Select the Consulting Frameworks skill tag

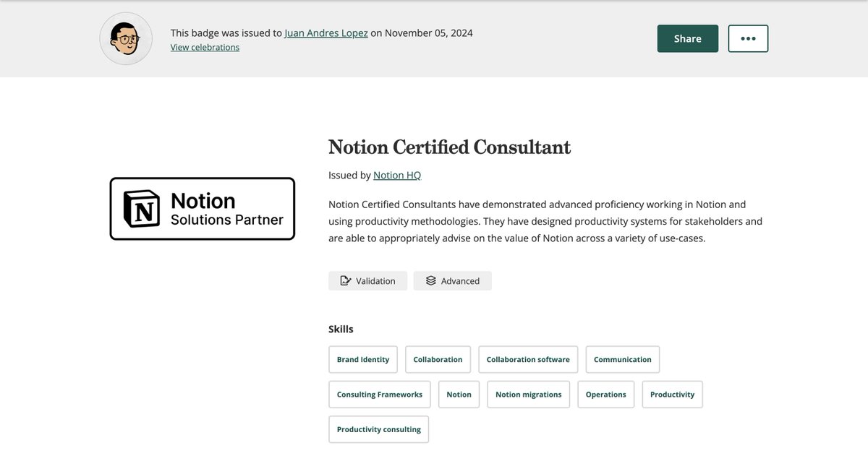(x=380, y=395)
